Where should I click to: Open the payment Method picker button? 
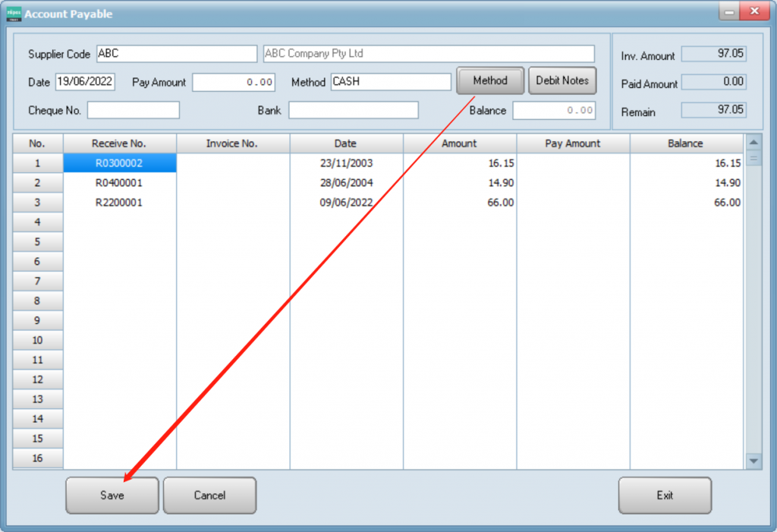click(x=490, y=80)
